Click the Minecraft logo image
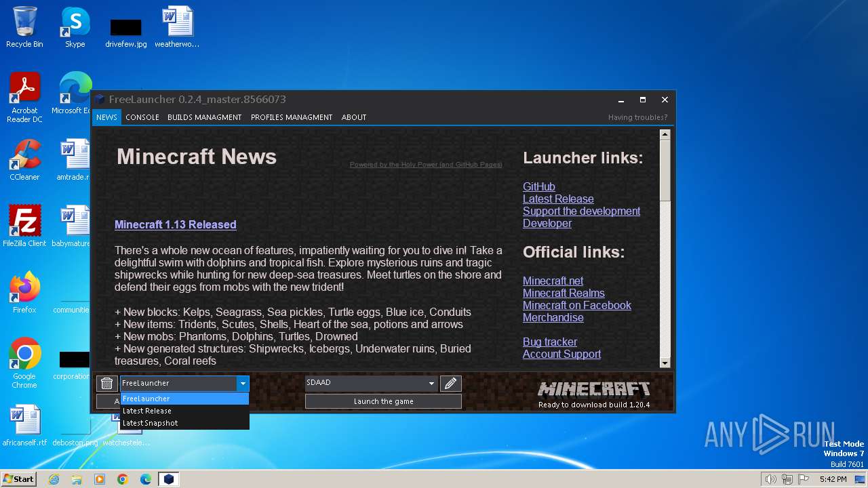Screen dimensions: 868x488 (594, 389)
